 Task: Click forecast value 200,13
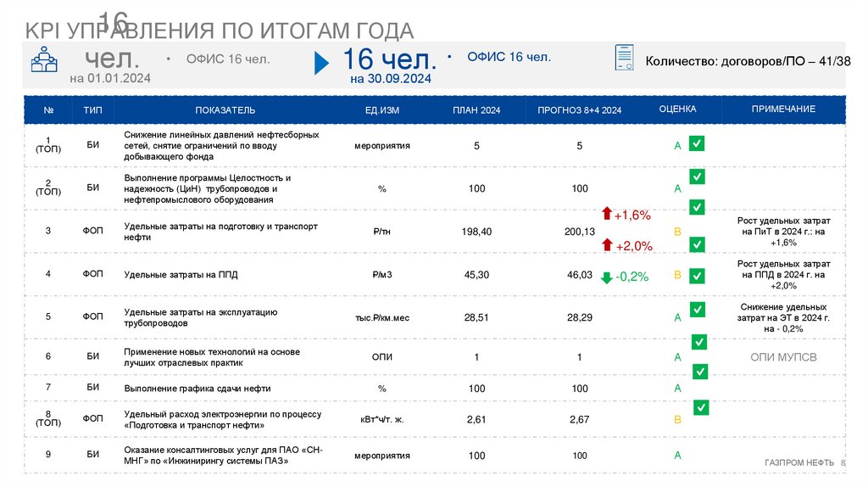tap(579, 232)
